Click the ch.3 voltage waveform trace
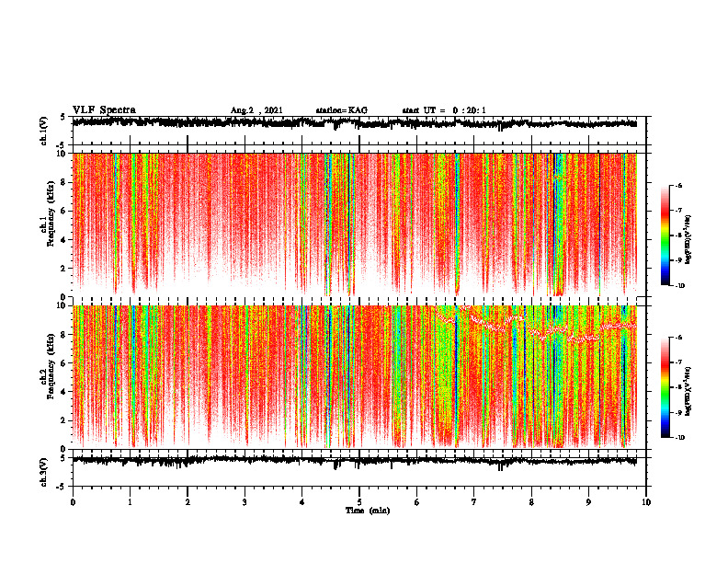 [355, 461]
